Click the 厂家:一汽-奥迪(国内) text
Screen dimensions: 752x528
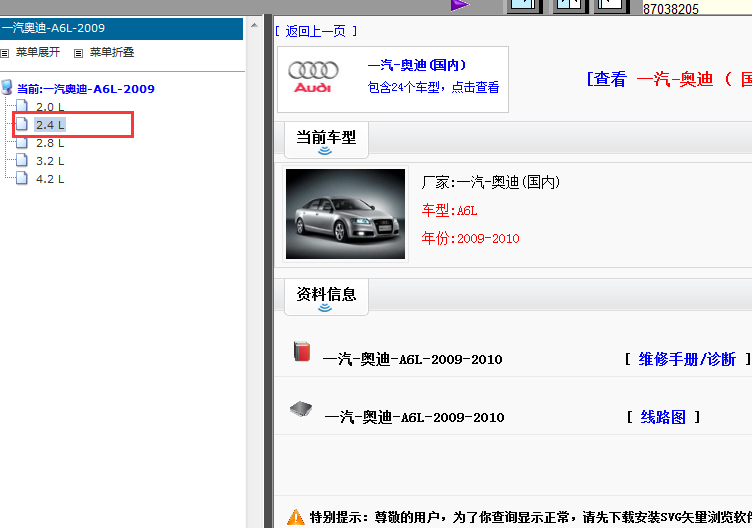tap(491, 182)
